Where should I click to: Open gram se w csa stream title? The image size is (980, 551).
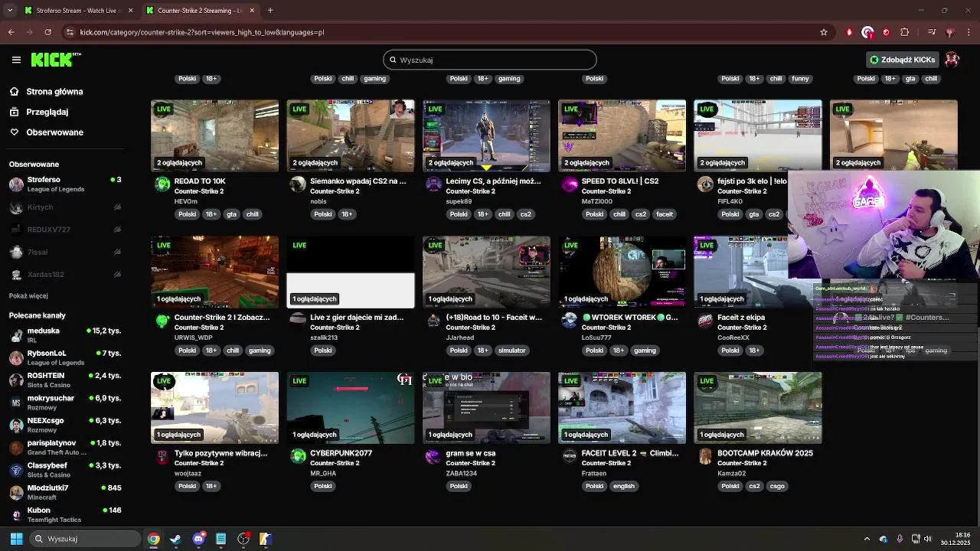pyautogui.click(x=470, y=453)
